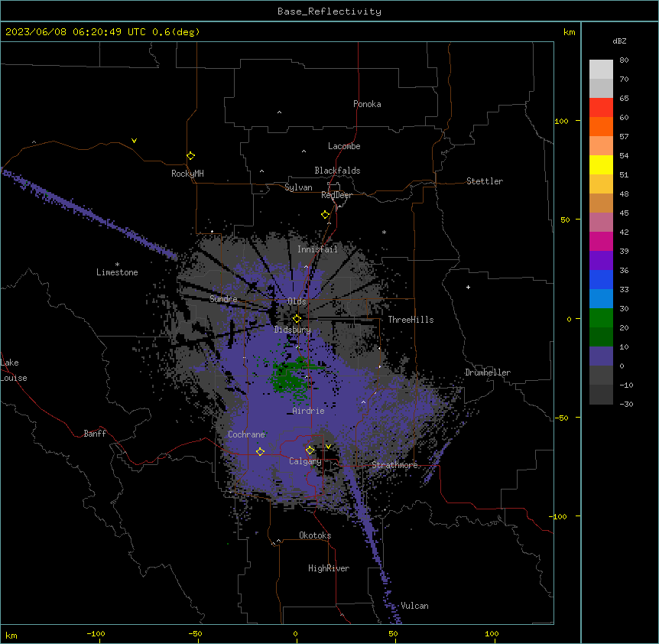The height and width of the screenshot is (644, 659).
Task: Click the Didsbury town label
Action: click(293, 330)
